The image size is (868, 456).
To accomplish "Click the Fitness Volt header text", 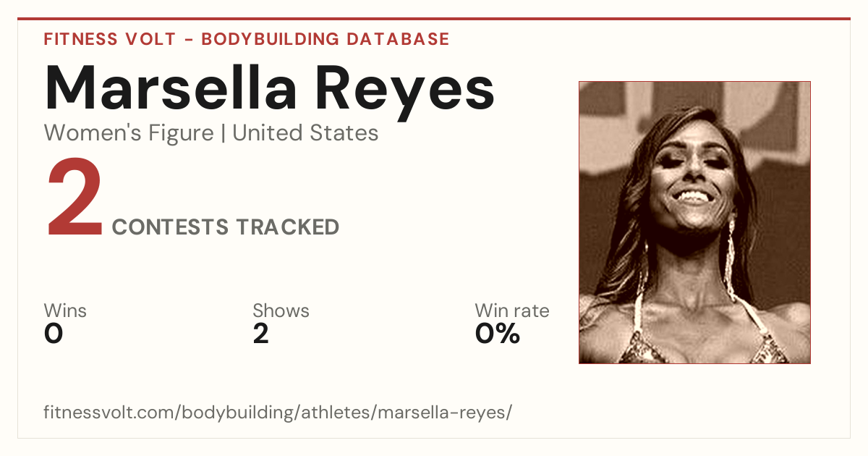I will [109, 39].
